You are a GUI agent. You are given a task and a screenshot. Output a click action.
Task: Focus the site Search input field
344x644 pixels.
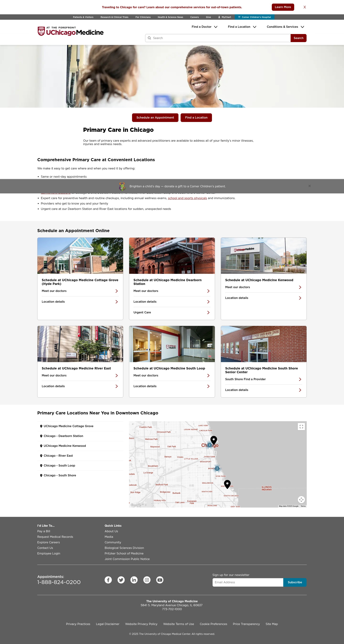tap(218, 38)
